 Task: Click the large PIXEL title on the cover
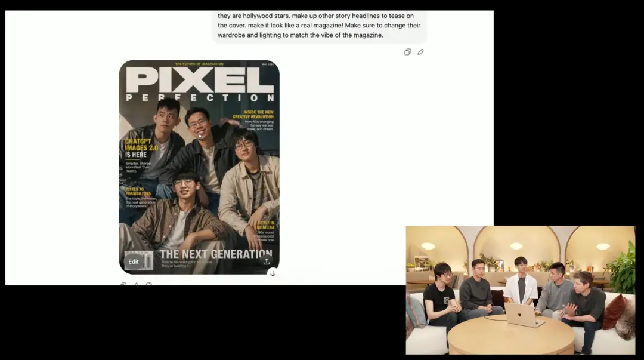(x=199, y=79)
